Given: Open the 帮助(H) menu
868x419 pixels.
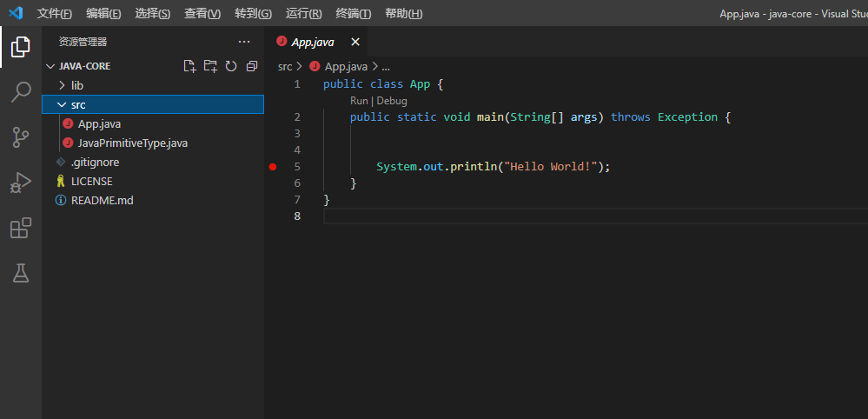Looking at the screenshot, I should pyautogui.click(x=403, y=13).
